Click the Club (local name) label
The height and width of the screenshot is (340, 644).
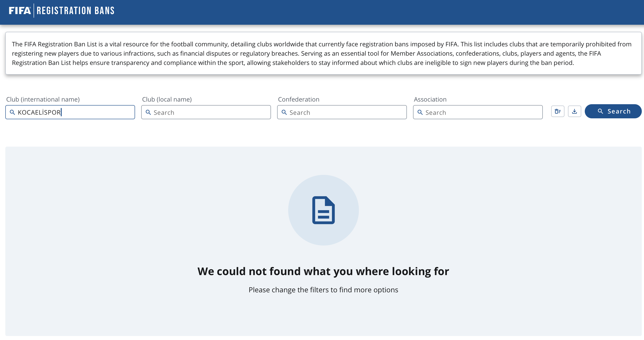167,99
